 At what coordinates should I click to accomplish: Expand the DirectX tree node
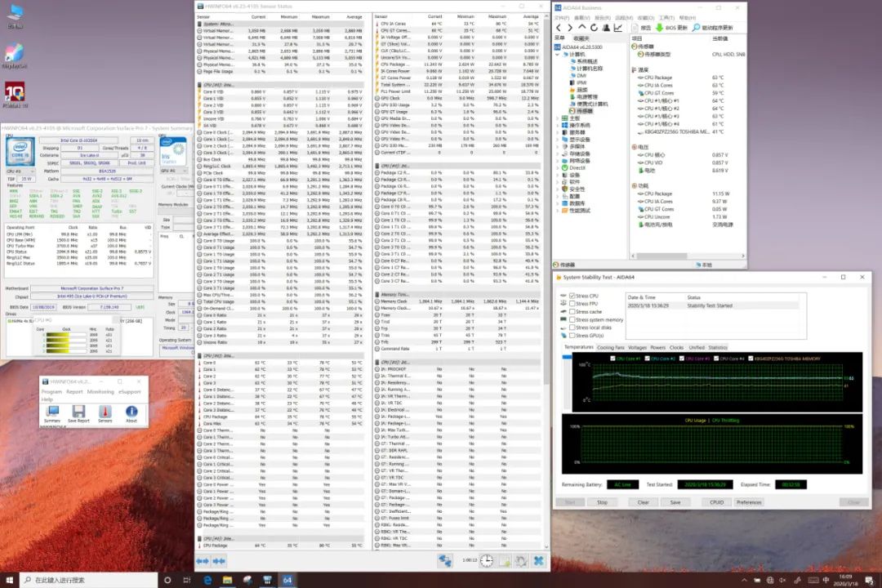click(x=558, y=167)
